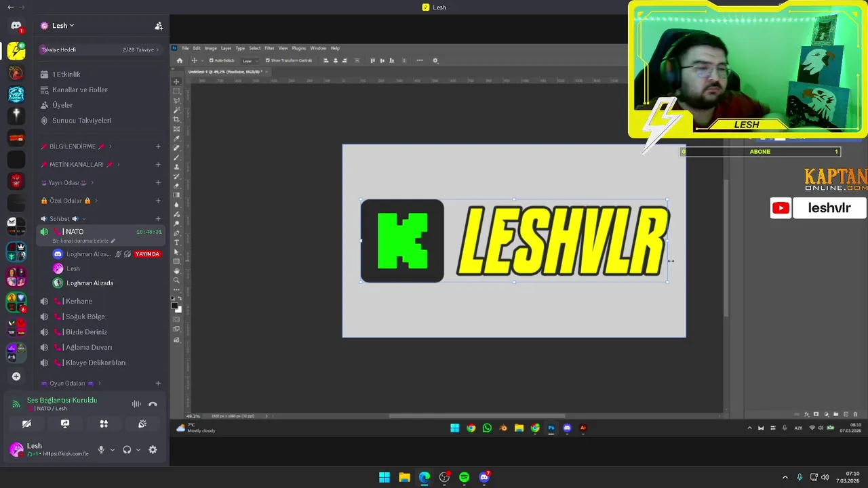Select the Horizontal Type tool
Screen dimensions: 868x488
click(x=176, y=242)
